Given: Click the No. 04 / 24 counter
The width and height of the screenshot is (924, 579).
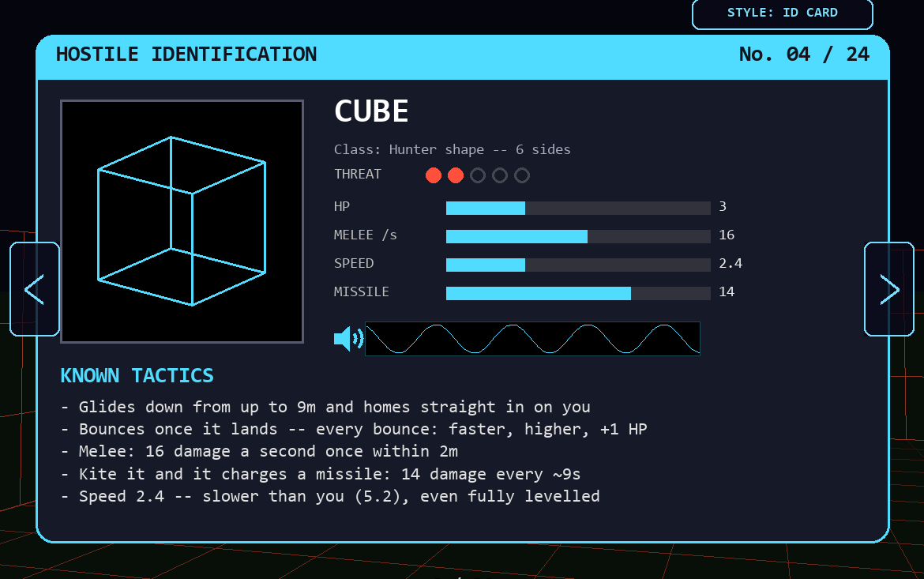Looking at the screenshot, I should coord(805,55).
